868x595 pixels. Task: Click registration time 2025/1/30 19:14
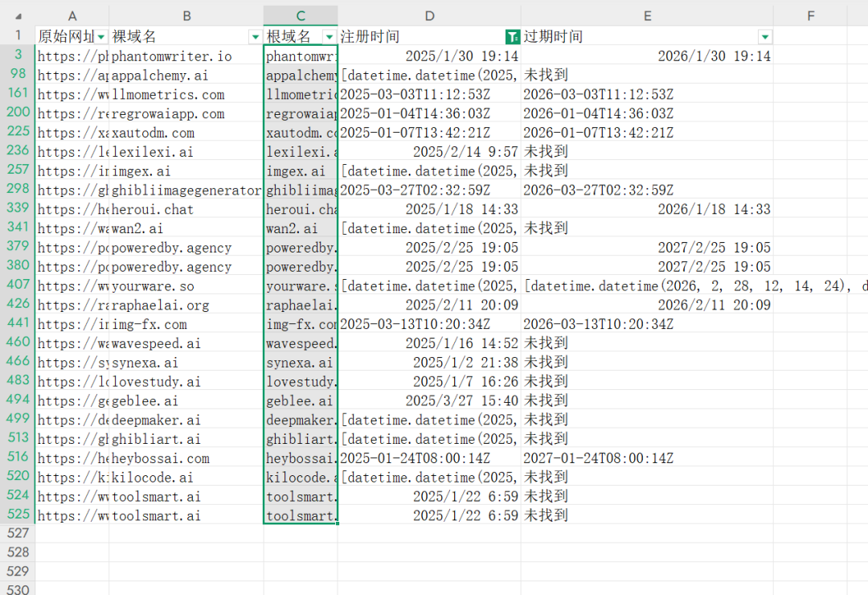point(429,56)
